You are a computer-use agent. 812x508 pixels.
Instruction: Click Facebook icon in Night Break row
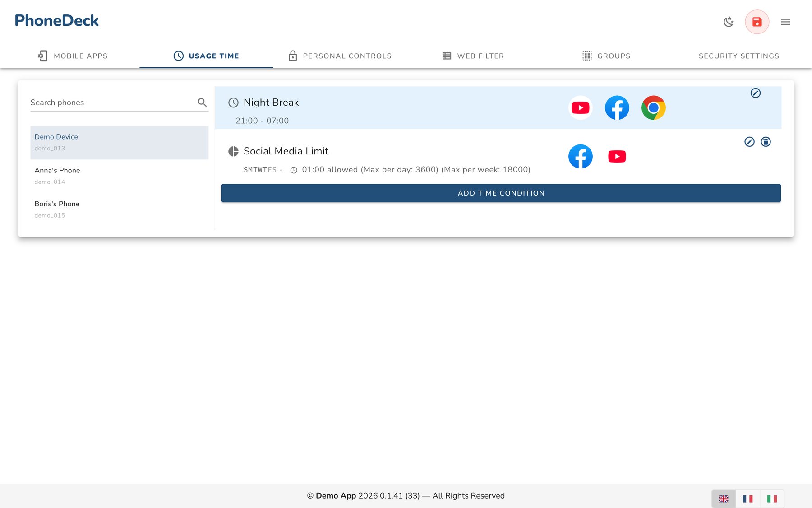617,108
